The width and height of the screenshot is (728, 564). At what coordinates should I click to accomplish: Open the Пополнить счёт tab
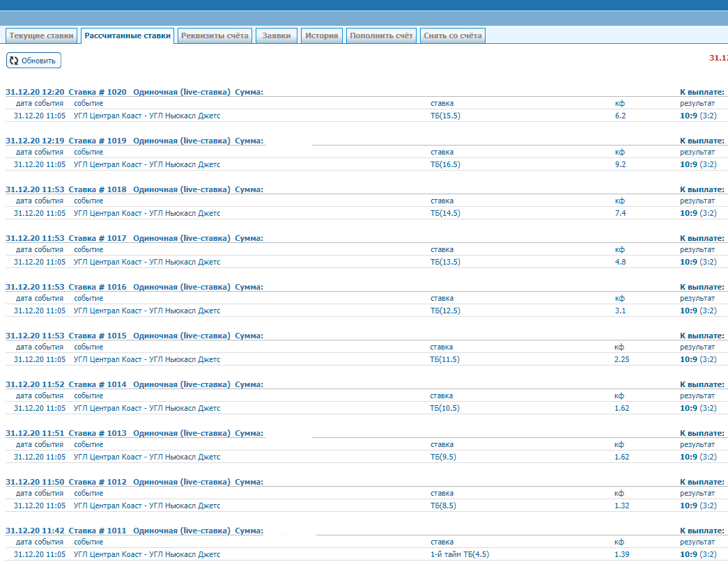(381, 36)
